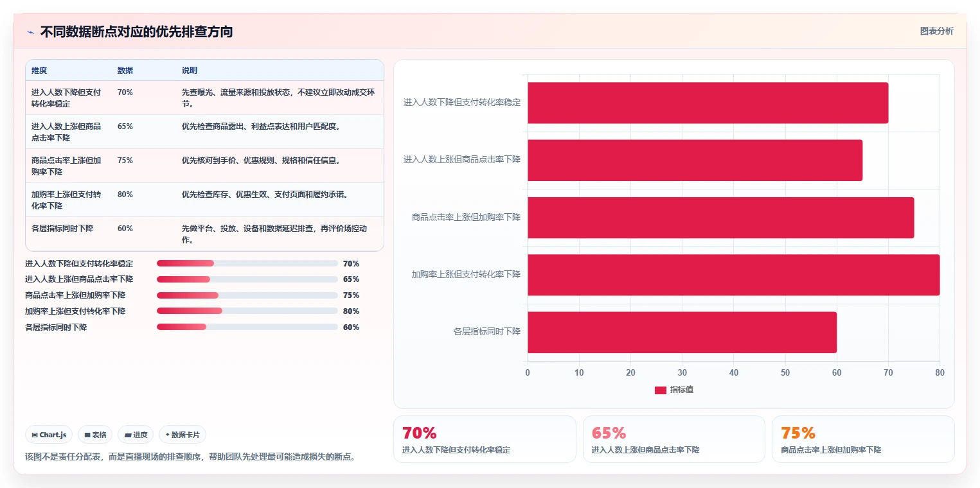980x488 pixels.
Task: Click chart bar 进入人数上涨但商品点击率下降
Action: coord(695,160)
